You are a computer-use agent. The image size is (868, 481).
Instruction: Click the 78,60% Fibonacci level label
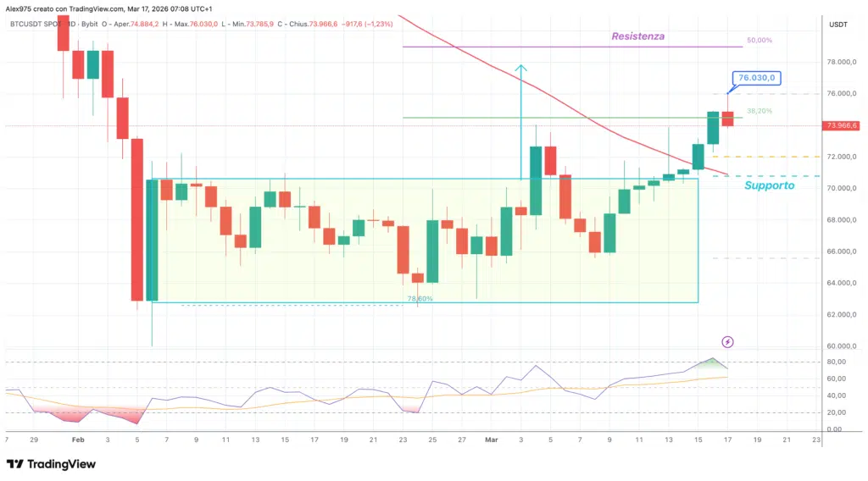(420, 299)
